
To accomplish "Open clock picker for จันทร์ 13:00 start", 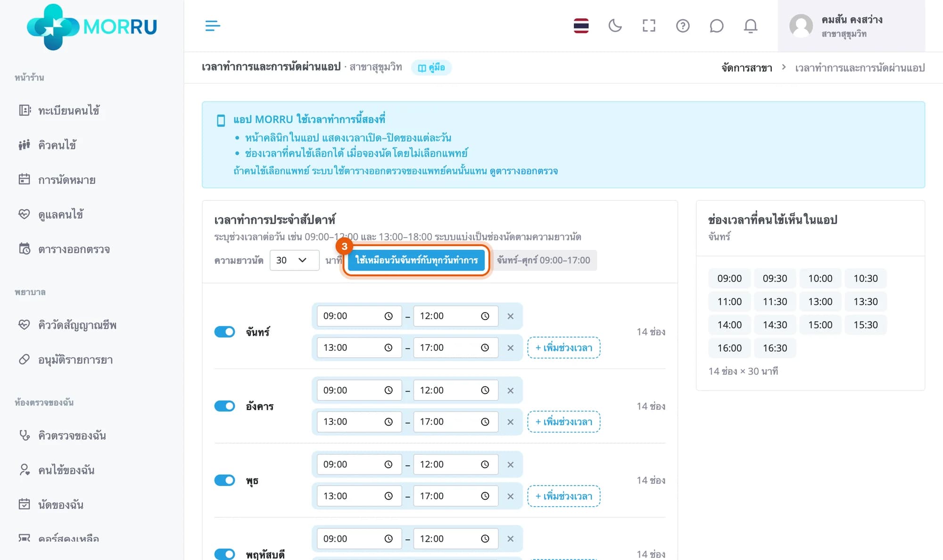I will (x=388, y=347).
